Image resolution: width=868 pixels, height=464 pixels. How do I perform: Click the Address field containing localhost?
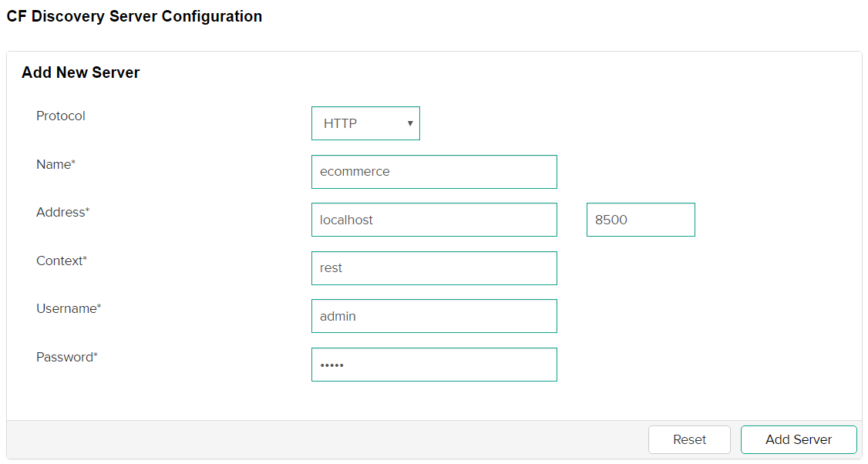[434, 220]
